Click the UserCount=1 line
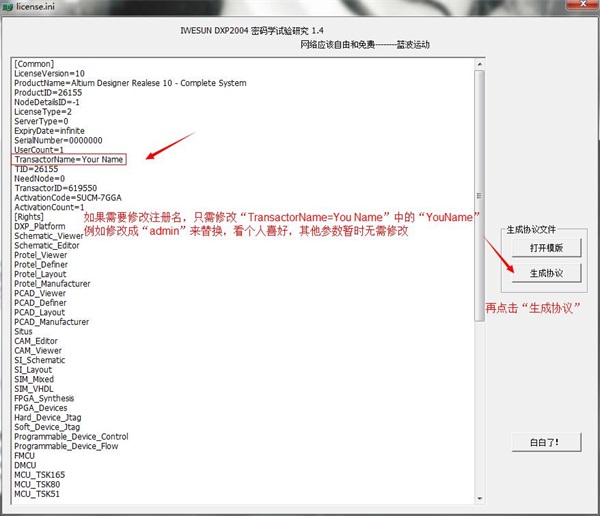 39,150
